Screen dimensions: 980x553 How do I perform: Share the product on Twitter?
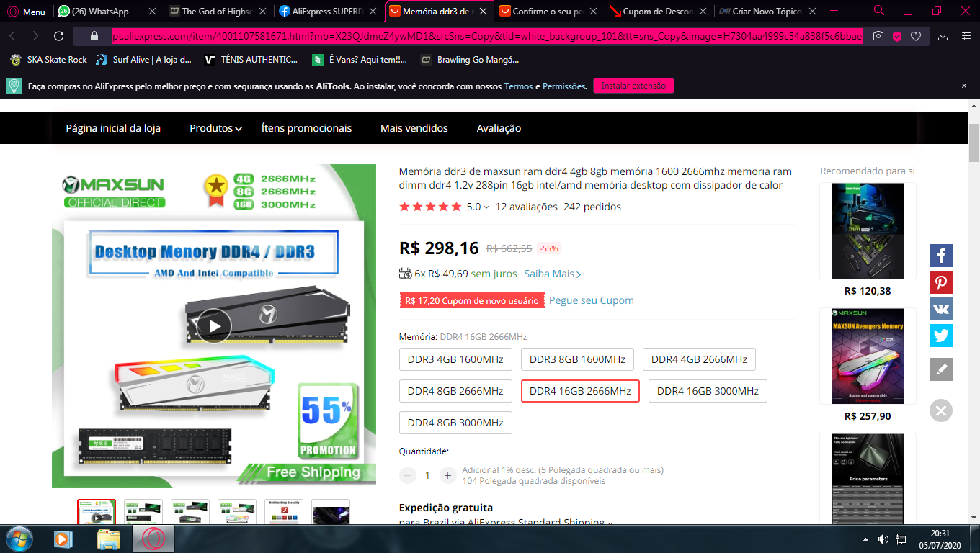point(940,336)
